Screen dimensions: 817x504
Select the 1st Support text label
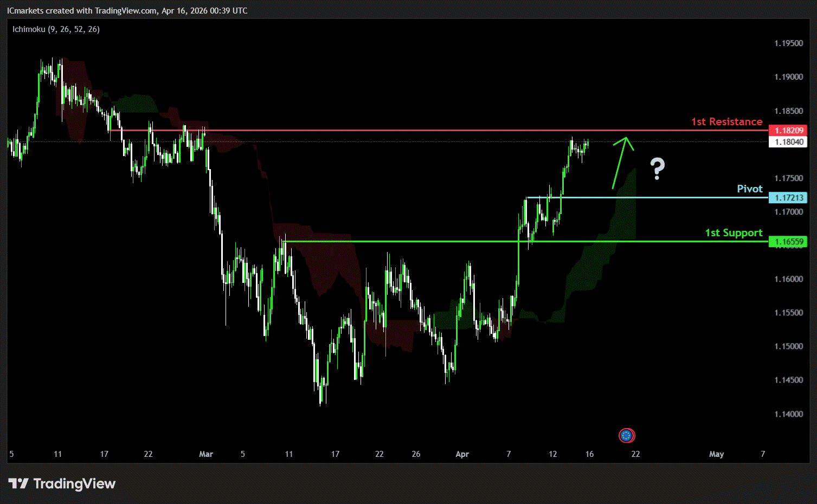734,232
